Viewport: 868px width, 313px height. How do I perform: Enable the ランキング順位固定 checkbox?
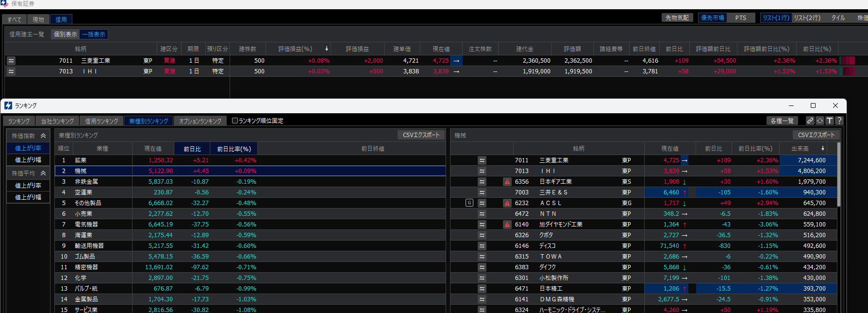click(235, 121)
